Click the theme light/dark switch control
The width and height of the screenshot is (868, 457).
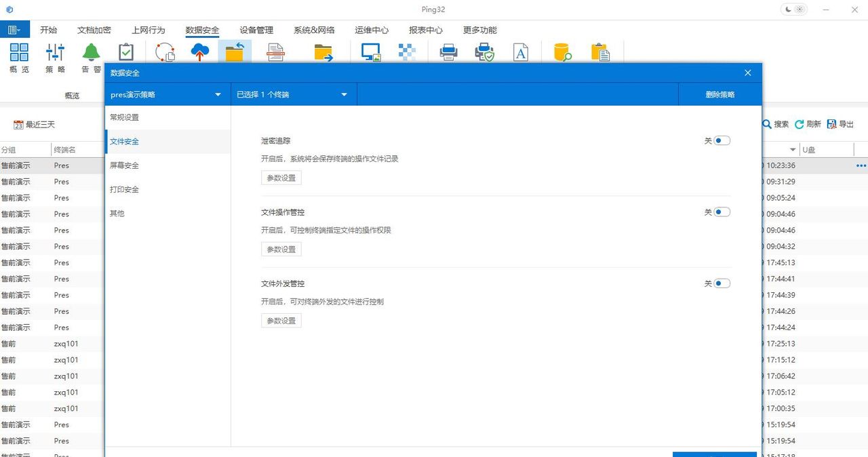793,9
